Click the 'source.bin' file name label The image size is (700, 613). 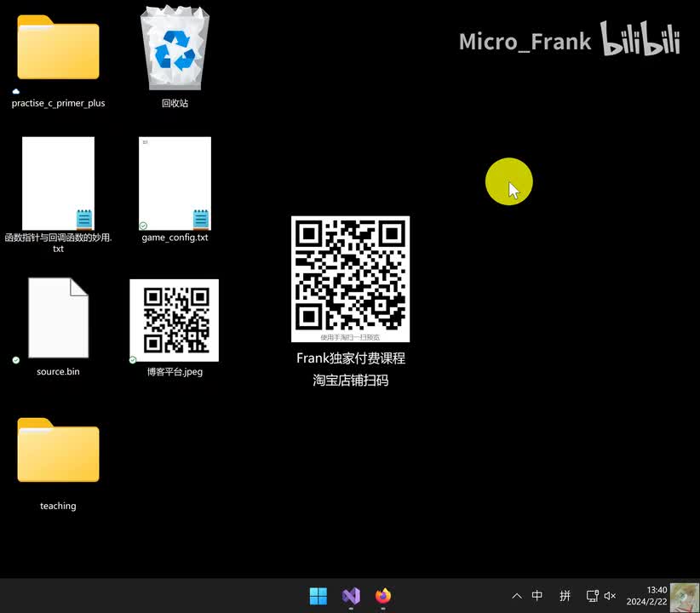coord(58,371)
